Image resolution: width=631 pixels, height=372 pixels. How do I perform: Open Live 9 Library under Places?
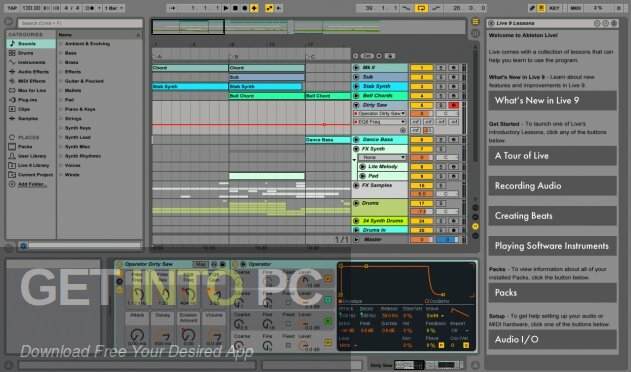31,165
